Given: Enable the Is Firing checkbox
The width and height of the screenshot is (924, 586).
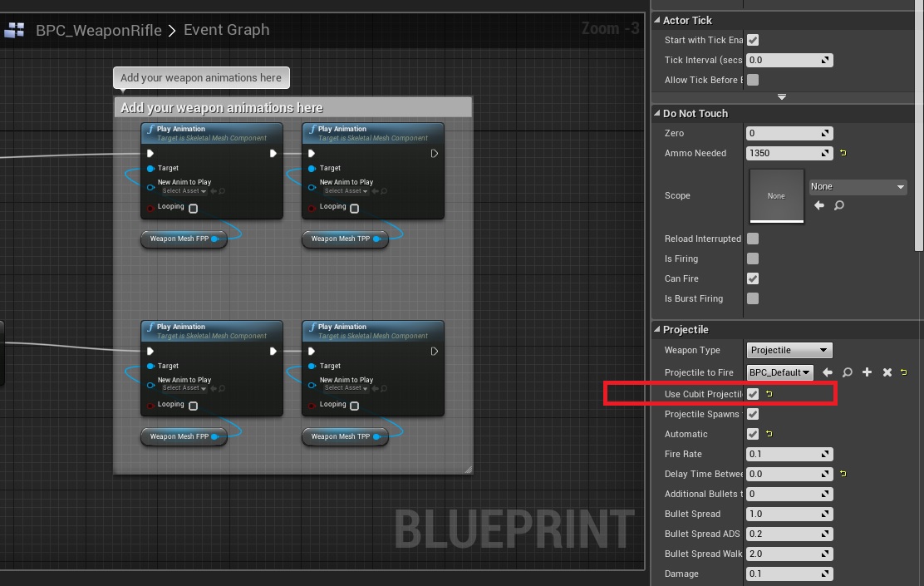Looking at the screenshot, I should pos(753,259).
